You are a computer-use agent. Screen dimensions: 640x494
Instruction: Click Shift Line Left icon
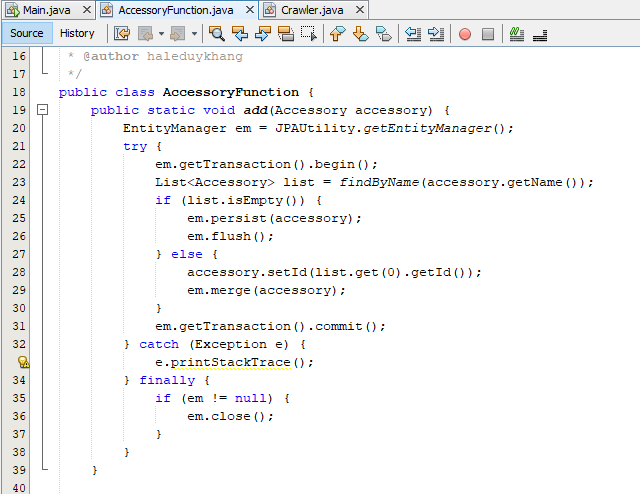coord(413,33)
